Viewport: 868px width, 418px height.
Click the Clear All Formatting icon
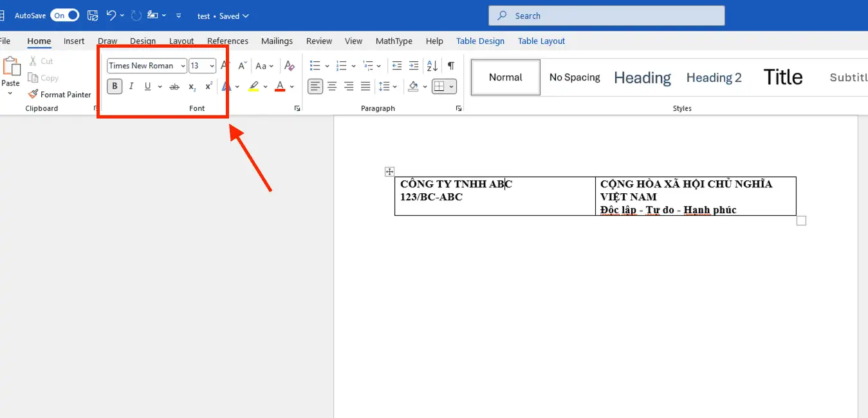click(x=290, y=66)
